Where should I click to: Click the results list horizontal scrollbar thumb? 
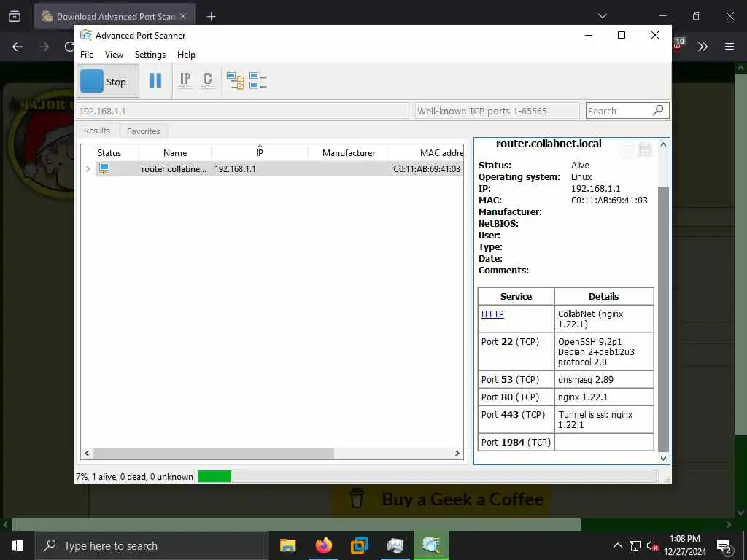pyautogui.click(x=214, y=454)
